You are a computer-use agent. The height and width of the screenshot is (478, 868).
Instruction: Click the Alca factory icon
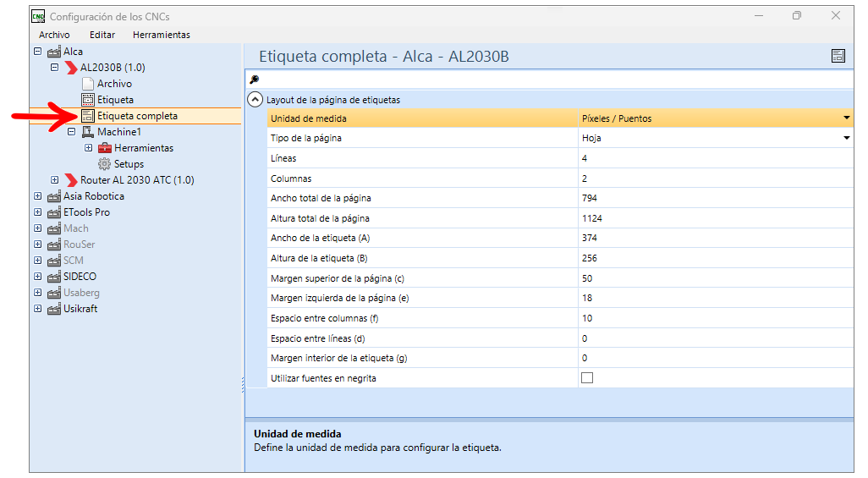[53, 52]
